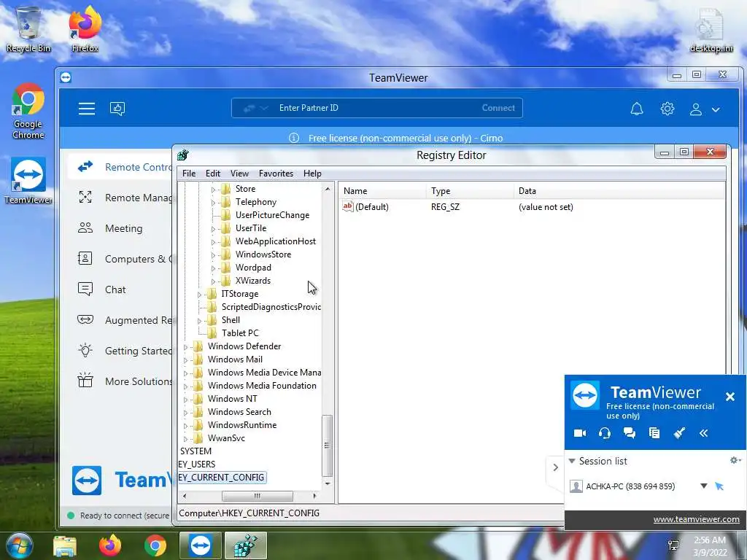Select the Wordpad registry key

click(253, 268)
